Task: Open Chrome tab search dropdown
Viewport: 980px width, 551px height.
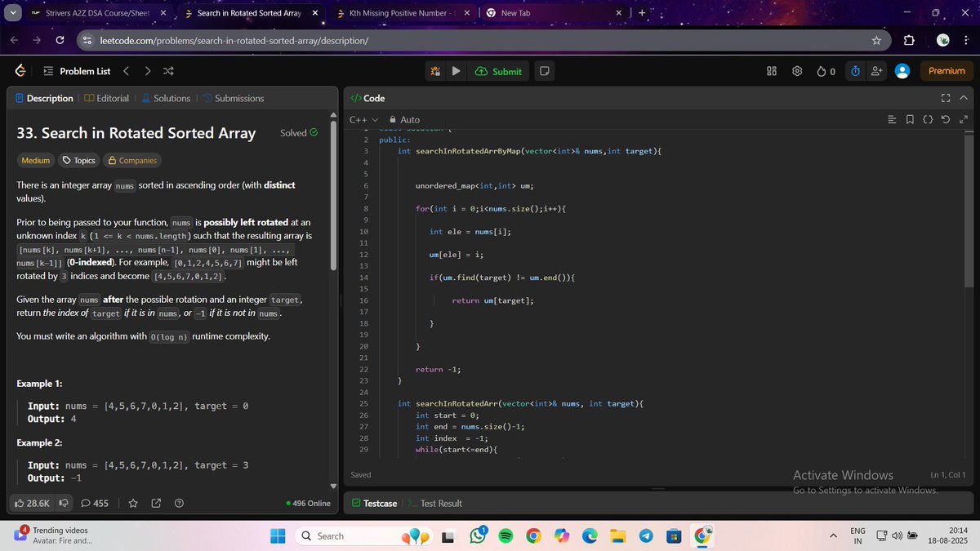Action: pyautogui.click(x=12, y=13)
